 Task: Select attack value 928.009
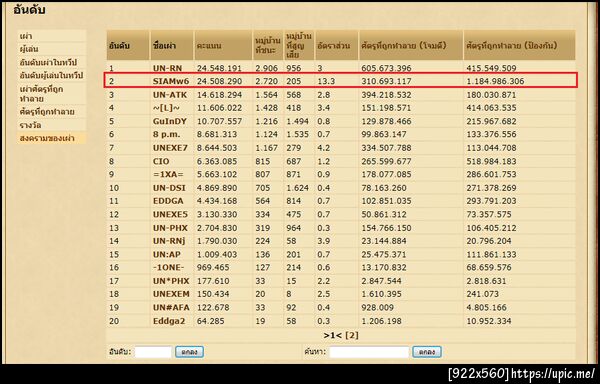tap(377, 308)
